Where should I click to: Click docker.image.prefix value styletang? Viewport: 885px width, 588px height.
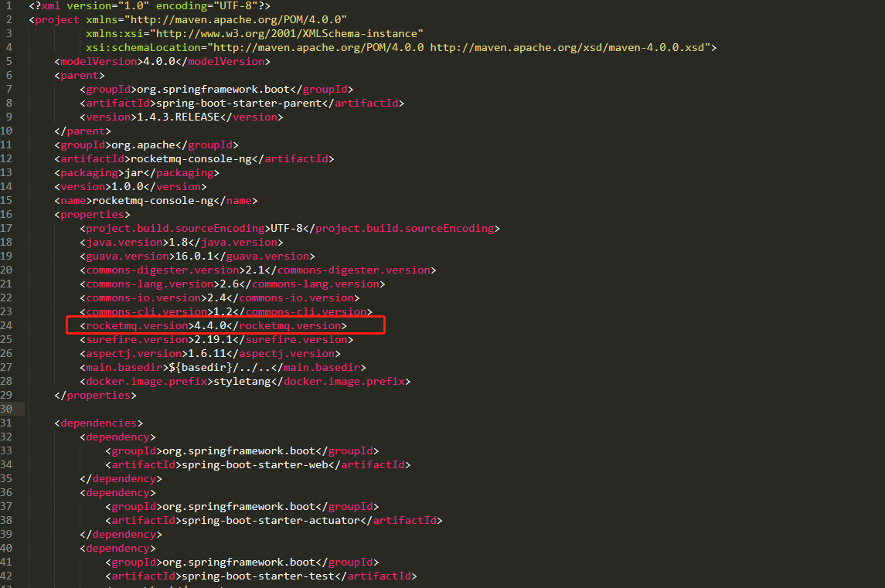[x=242, y=382]
